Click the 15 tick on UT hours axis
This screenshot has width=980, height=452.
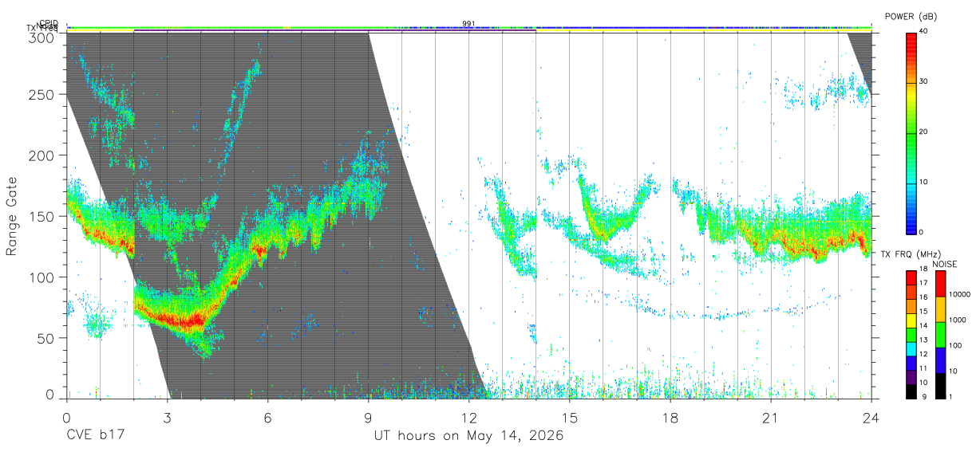(x=570, y=418)
